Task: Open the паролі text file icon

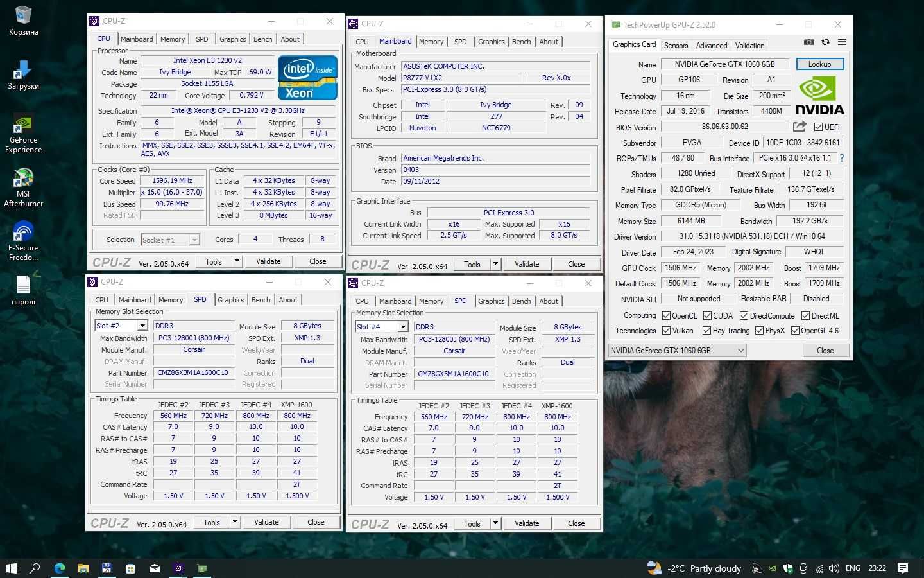Action: click(23, 290)
